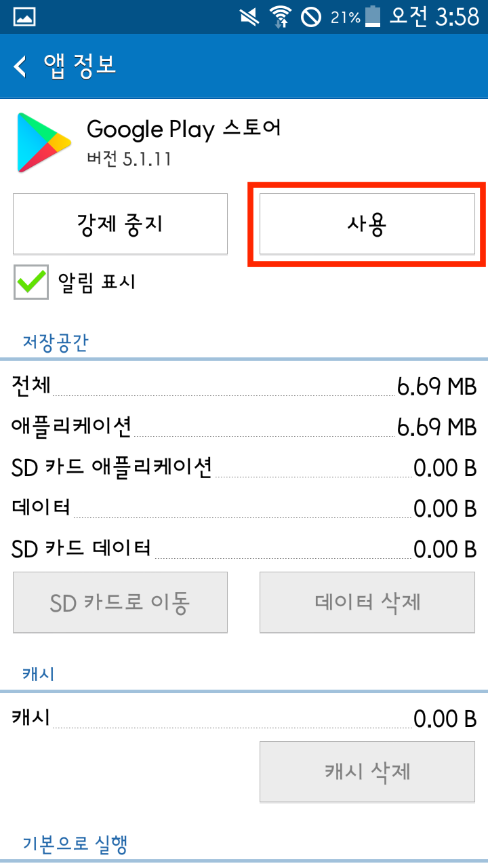
Task: Tap the 기본으로 실행 section header
Action: point(75,844)
